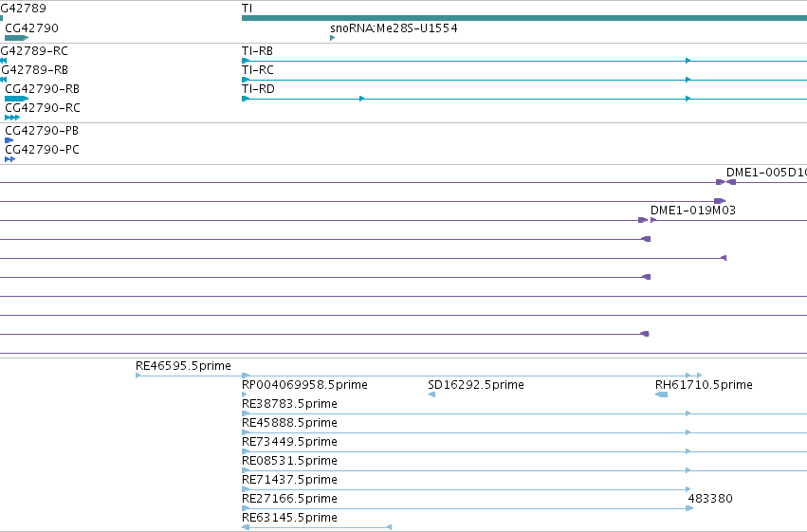Select the Tl-RB start exon arrow

point(246,61)
